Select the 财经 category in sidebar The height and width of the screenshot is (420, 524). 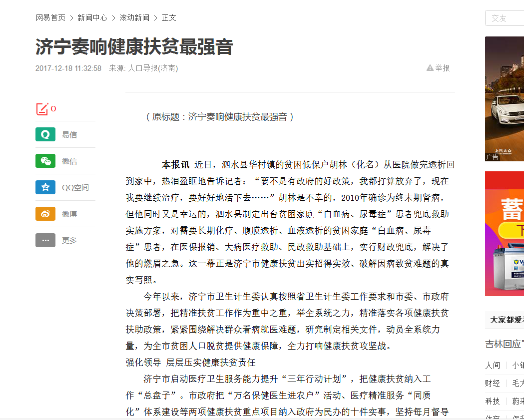[493, 383]
